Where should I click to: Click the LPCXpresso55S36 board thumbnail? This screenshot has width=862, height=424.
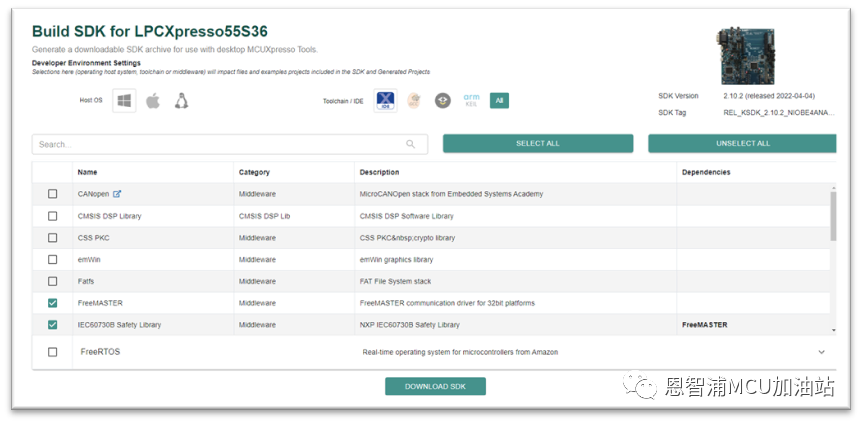[745, 57]
